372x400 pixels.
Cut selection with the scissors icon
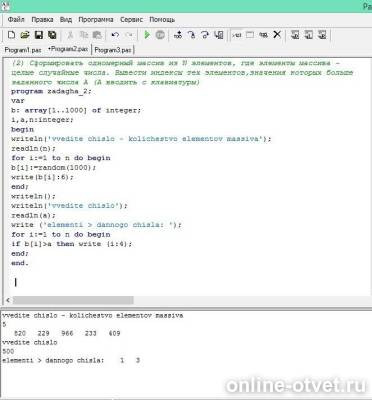(70, 35)
